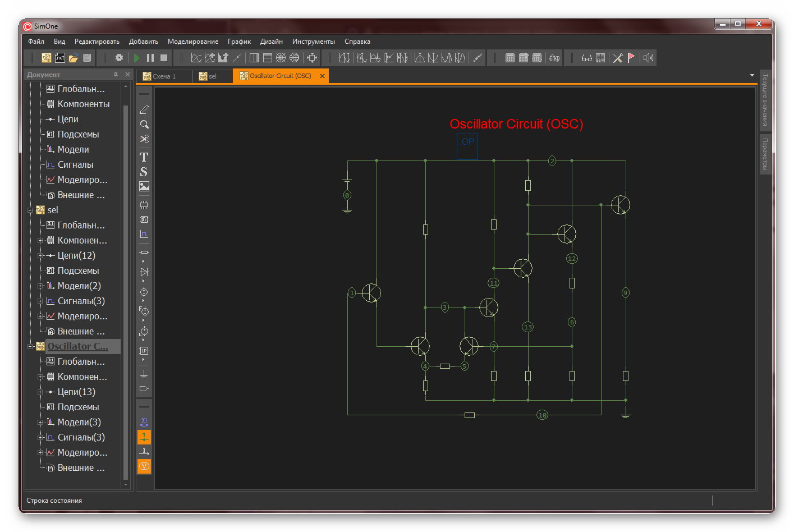794x532 pixels.
Task: Click the open folder icon
Action: pos(74,58)
